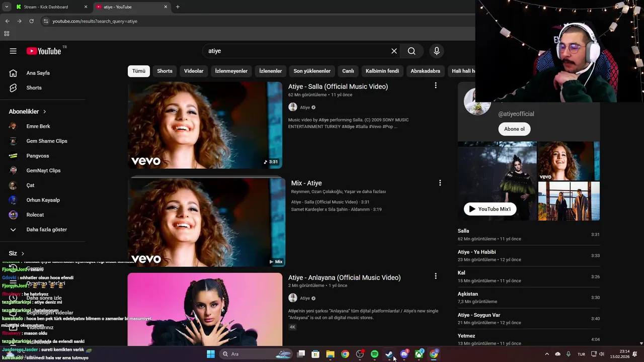Screen dimensions: 644x362
Task: Open the tab search dropdown arrow
Action: click(7, 7)
